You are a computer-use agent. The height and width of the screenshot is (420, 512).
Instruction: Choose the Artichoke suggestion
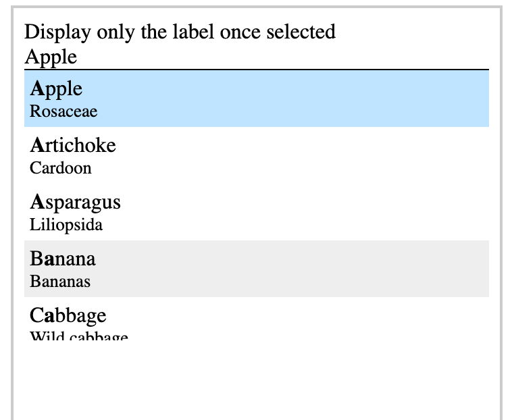256,155
